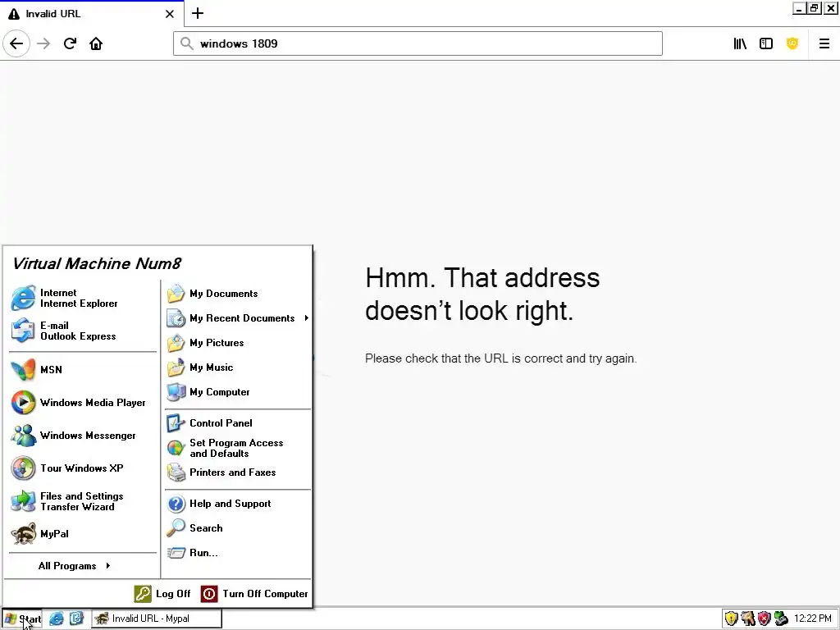Reload the current page

click(71, 43)
